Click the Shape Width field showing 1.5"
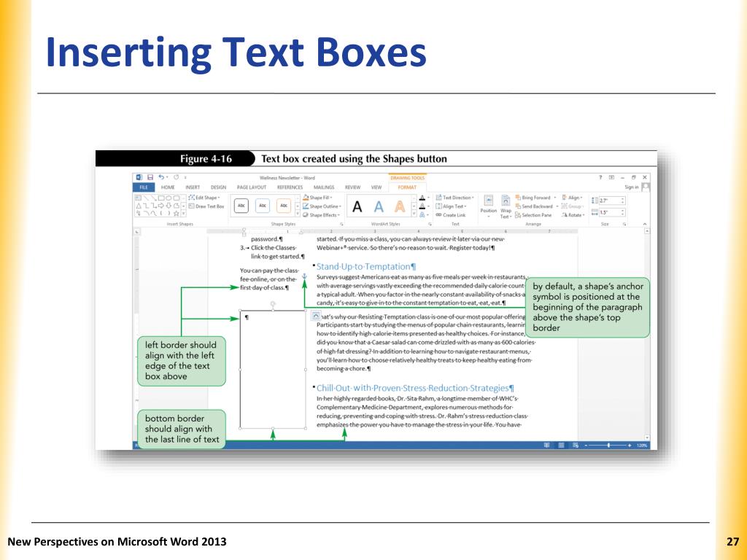 point(611,212)
